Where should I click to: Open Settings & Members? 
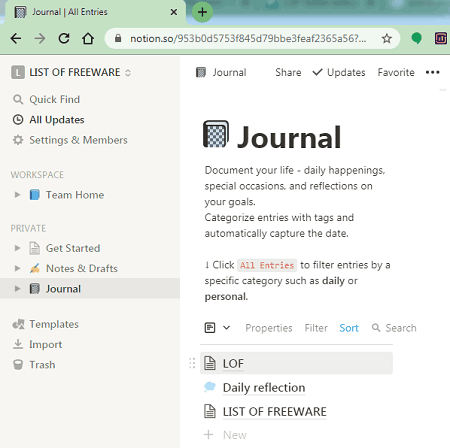[78, 140]
